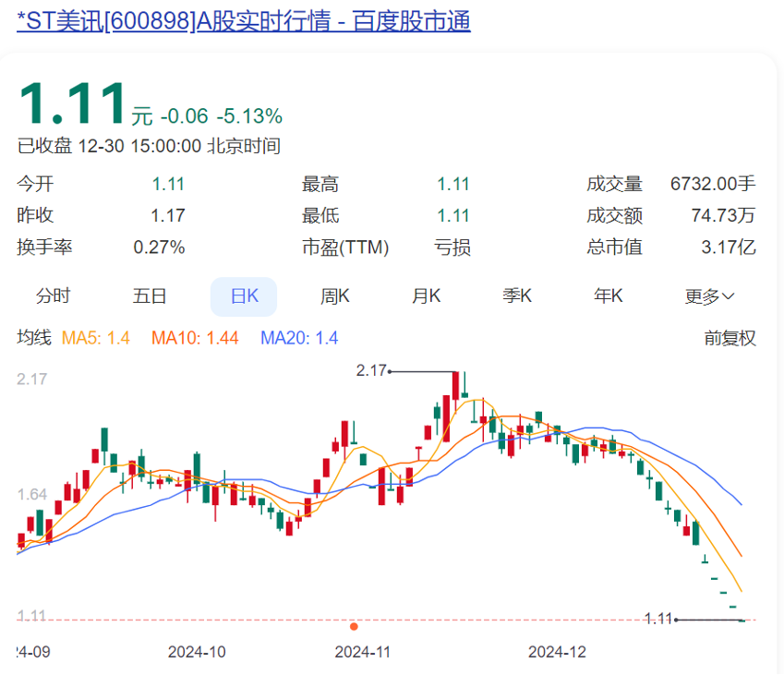
Task: Click the 市盈(TTM) 亏损 value
Action: [452, 247]
